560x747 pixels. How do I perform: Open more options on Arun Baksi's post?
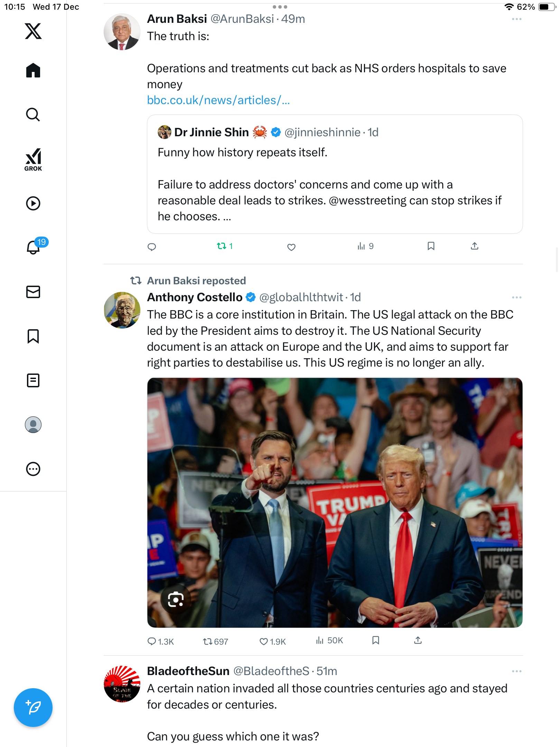pyautogui.click(x=516, y=19)
